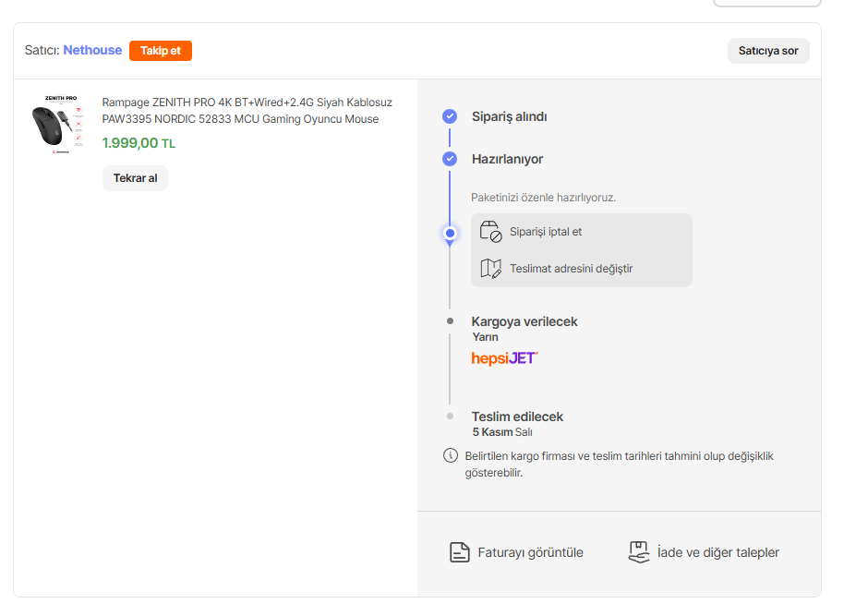
Task: Click the returns hand-and-box icon
Action: click(x=638, y=552)
